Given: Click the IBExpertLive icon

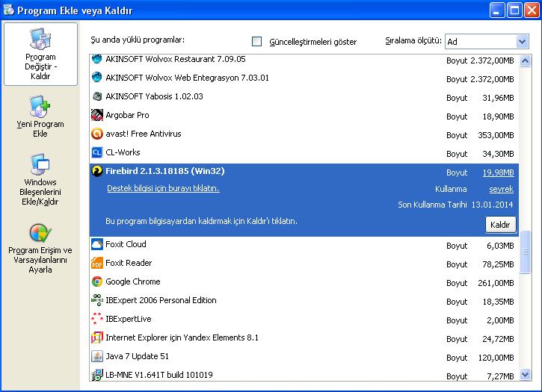Looking at the screenshot, I should (97, 319).
